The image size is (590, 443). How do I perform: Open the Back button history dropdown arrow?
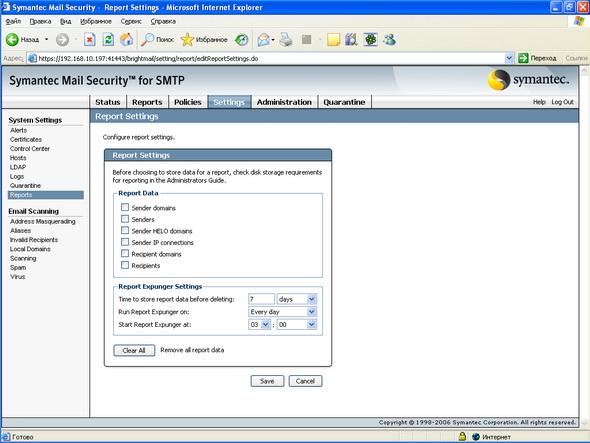46,39
